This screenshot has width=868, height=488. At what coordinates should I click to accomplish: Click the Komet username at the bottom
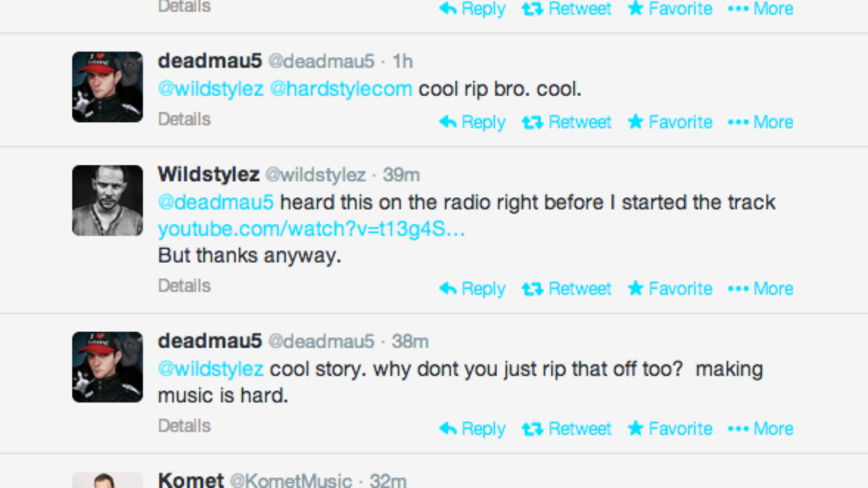point(191,481)
